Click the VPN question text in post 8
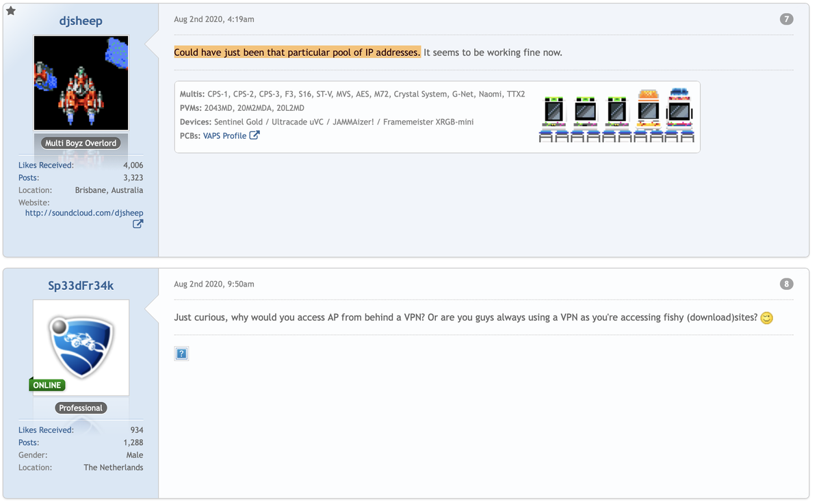 (x=466, y=318)
